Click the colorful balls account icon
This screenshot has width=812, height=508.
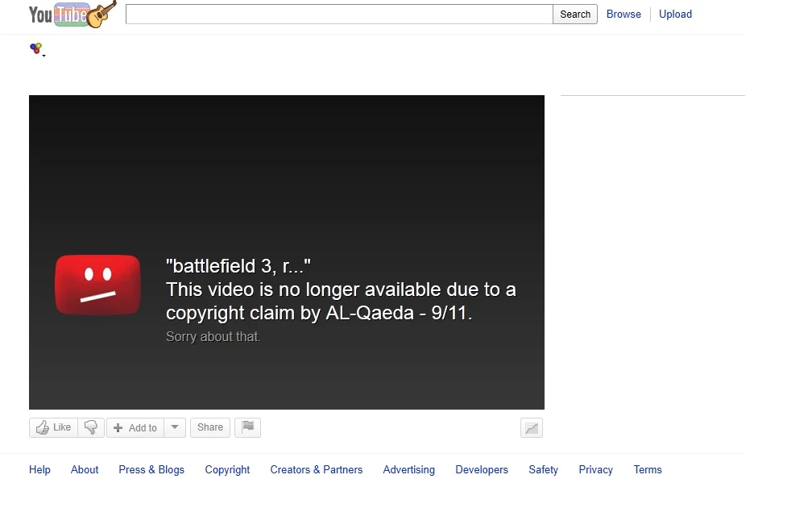(x=36, y=49)
